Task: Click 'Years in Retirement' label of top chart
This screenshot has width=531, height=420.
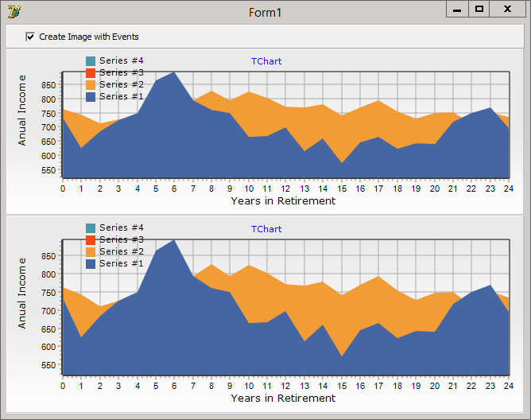Action: point(283,201)
